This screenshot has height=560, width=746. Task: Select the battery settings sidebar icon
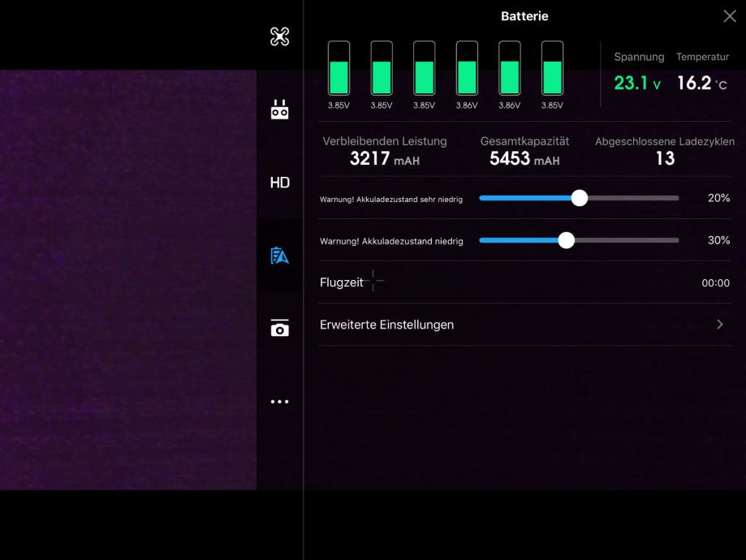(279, 256)
